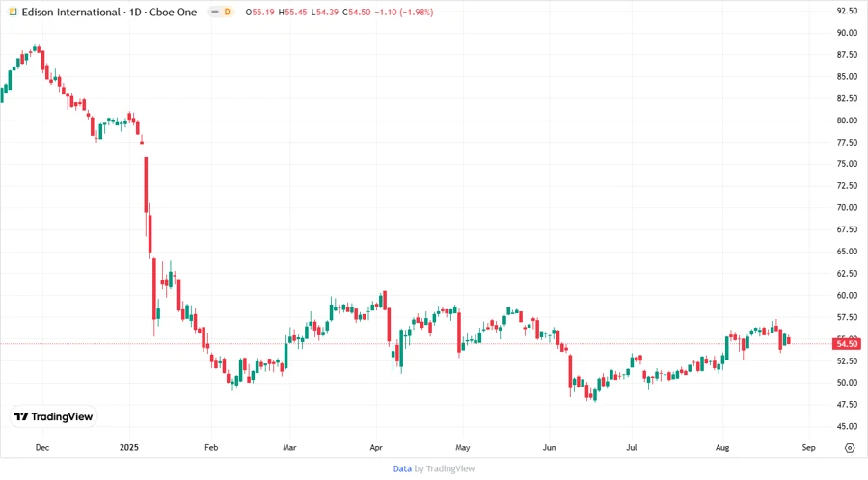Click the Edison International symbol logo icon
The height and width of the screenshot is (480, 868).
click(x=13, y=12)
